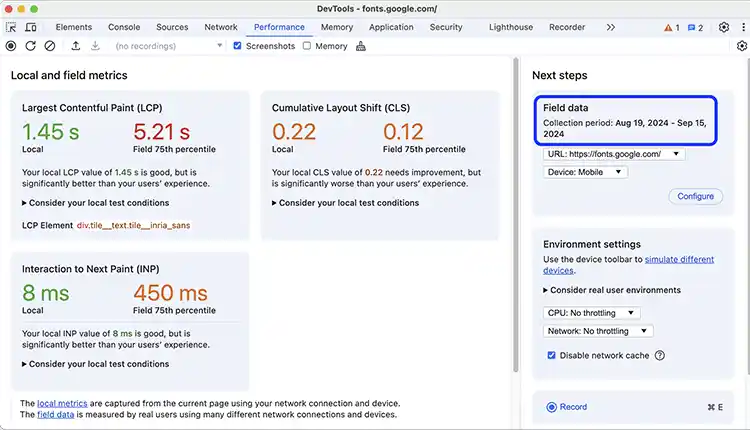The image size is (750, 430).
Task: Click the reload and record icon
Action: [x=30, y=46]
